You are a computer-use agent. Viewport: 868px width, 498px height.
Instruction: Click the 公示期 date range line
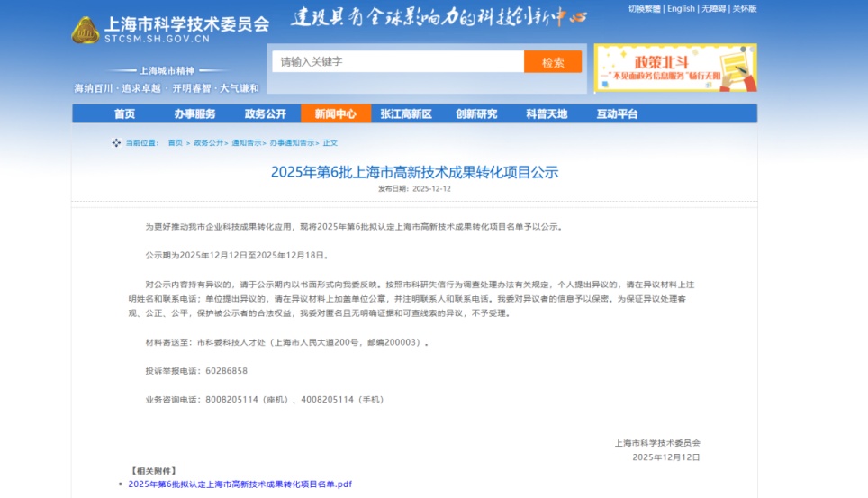pyautogui.click(x=238, y=256)
